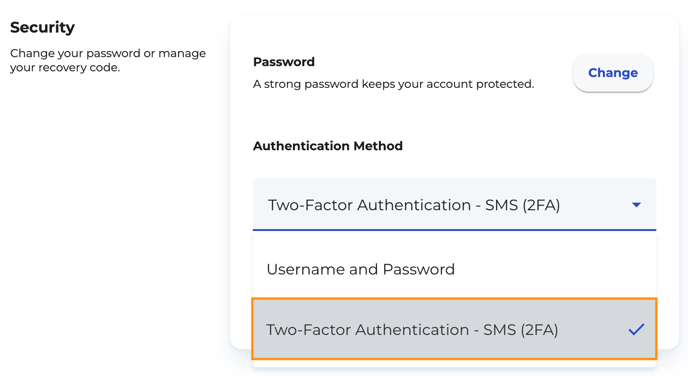The height and width of the screenshot is (377, 688).
Task: Choose Two-Factor Authentication - SMS from the list
Action: coord(455,329)
